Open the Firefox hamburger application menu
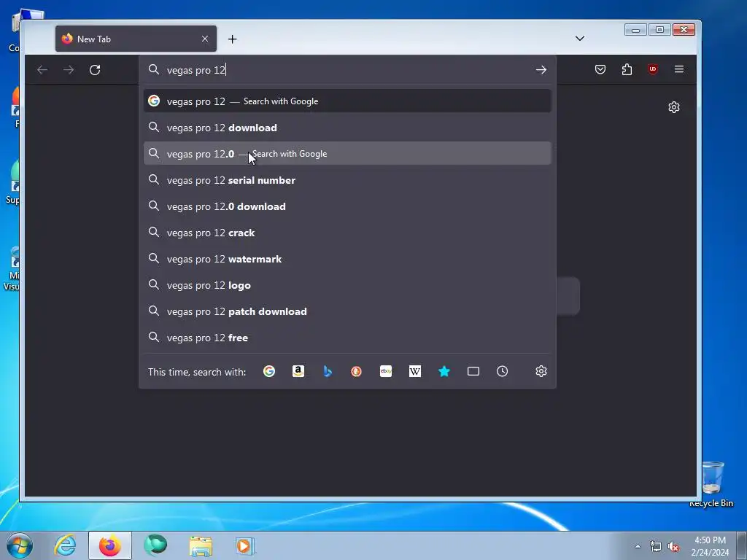Image resolution: width=747 pixels, height=560 pixels. (x=679, y=69)
